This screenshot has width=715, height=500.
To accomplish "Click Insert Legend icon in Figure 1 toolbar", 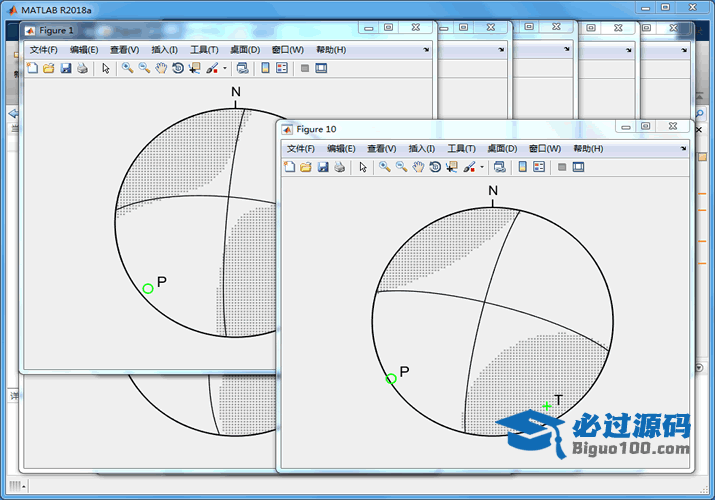I will [282, 68].
